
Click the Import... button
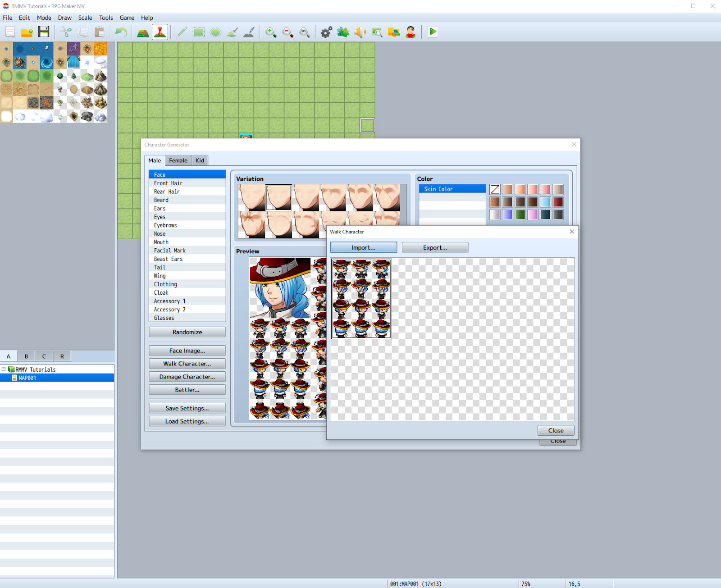pos(363,247)
